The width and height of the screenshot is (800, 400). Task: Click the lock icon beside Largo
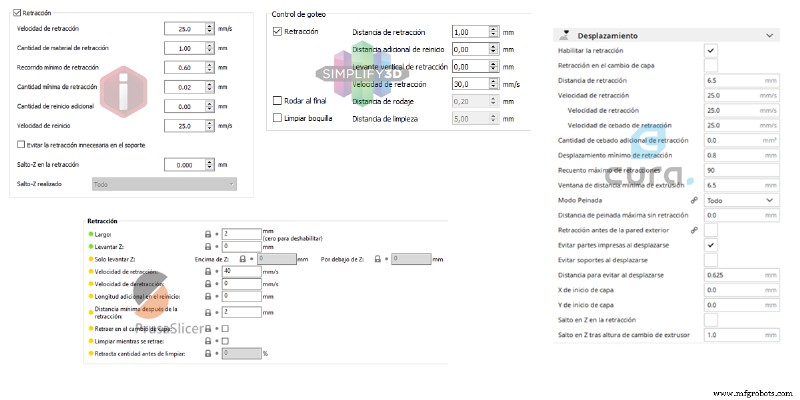(208, 234)
